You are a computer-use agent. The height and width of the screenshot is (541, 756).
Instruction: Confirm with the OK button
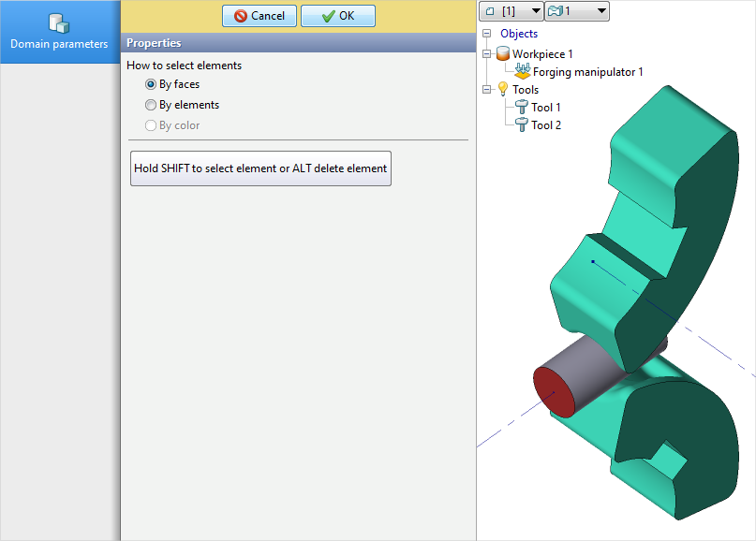pos(338,16)
